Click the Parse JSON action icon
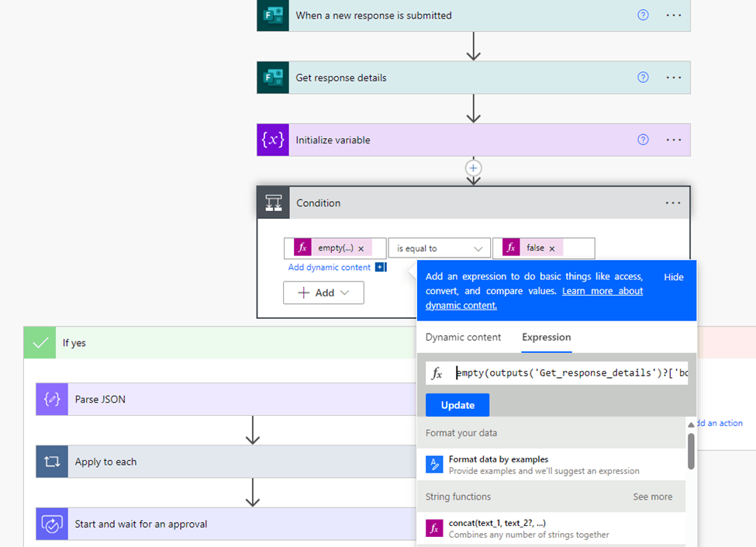The width and height of the screenshot is (756, 547). (x=52, y=400)
